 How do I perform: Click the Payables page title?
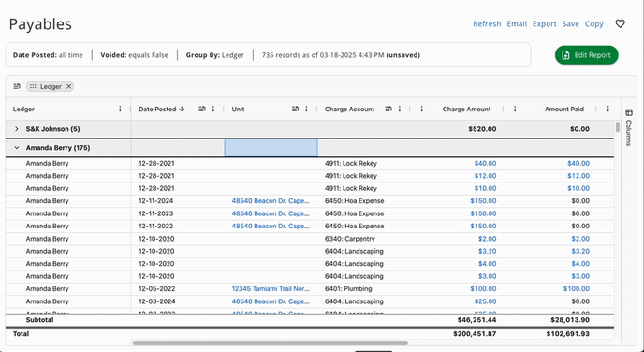click(x=40, y=24)
